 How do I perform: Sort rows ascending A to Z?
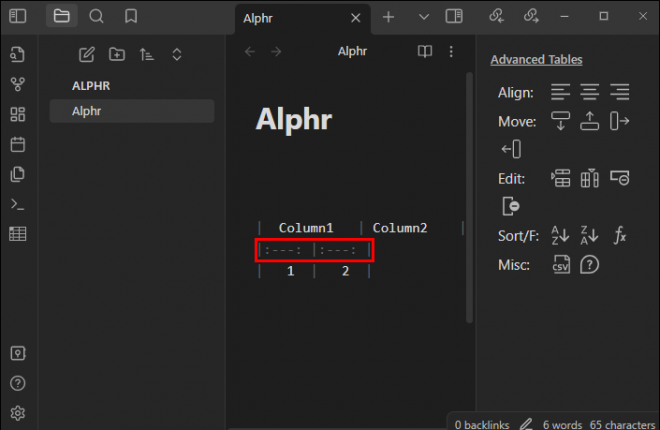(560, 236)
